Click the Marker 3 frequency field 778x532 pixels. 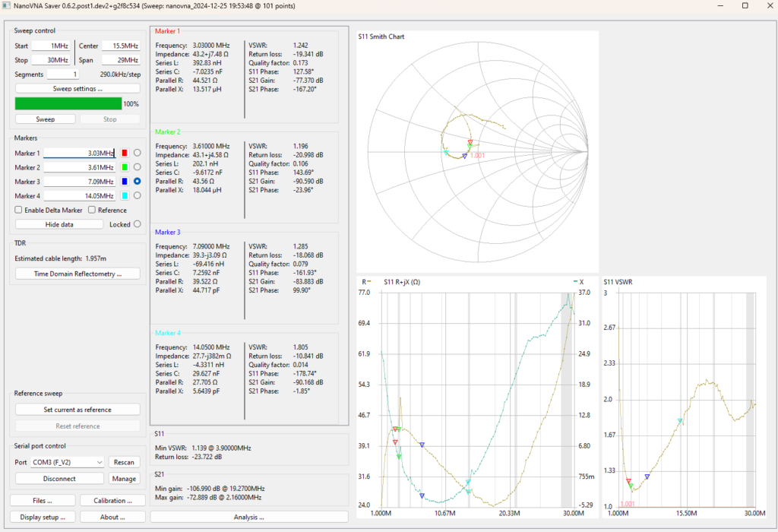pyautogui.click(x=79, y=182)
